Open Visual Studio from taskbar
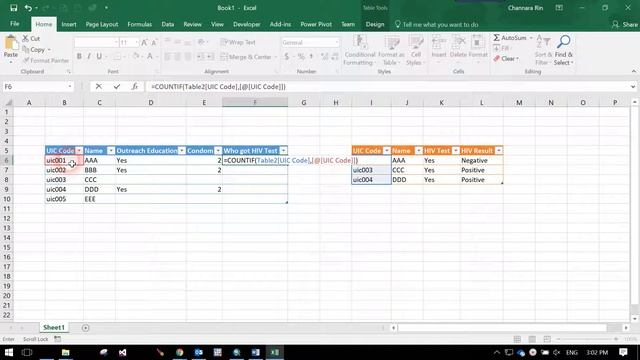 (122, 352)
